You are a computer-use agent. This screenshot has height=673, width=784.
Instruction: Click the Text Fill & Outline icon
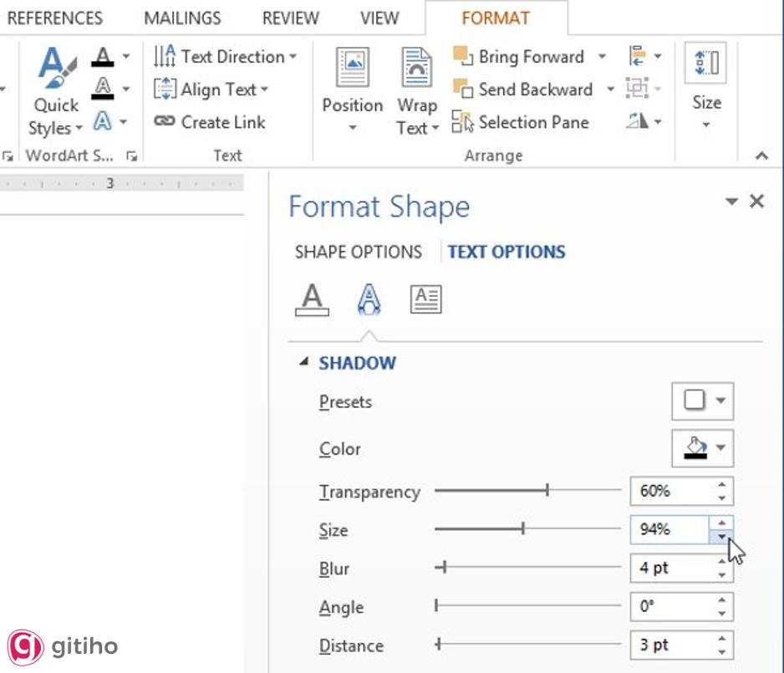[312, 299]
